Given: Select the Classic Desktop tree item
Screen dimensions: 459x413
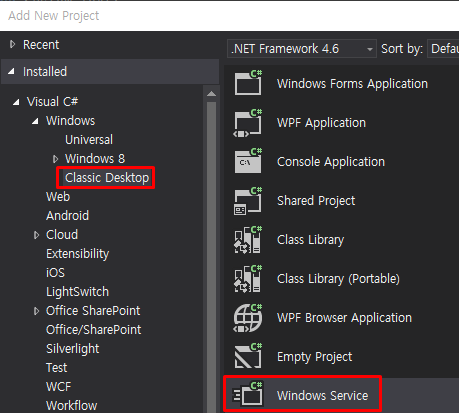Looking at the screenshot, I should pyautogui.click(x=107, y=177).
